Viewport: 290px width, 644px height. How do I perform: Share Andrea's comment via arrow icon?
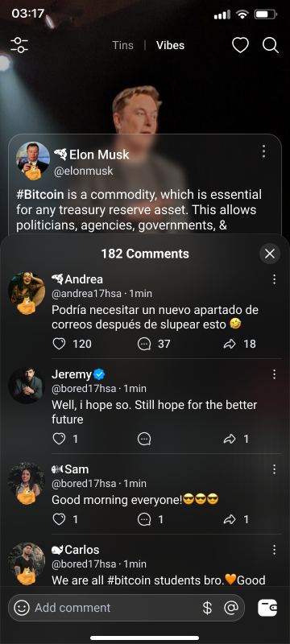coord(230,344)
